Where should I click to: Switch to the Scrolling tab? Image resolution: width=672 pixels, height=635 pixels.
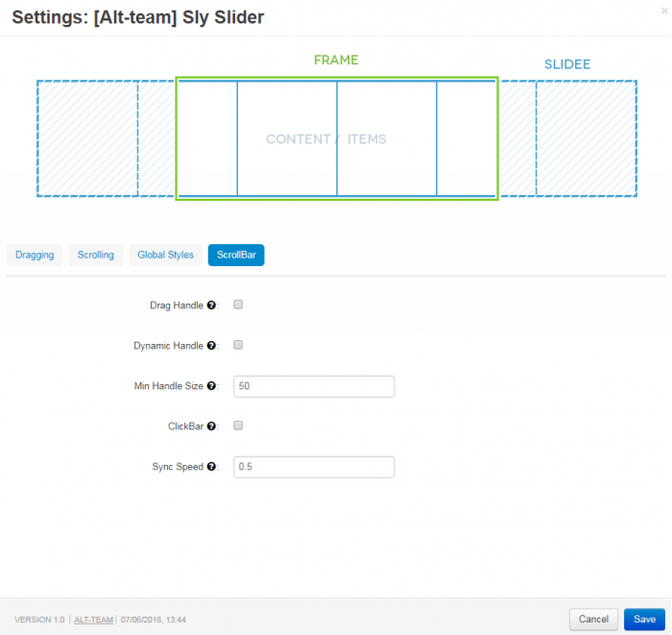pyautogui.click(x=96, y=256)
